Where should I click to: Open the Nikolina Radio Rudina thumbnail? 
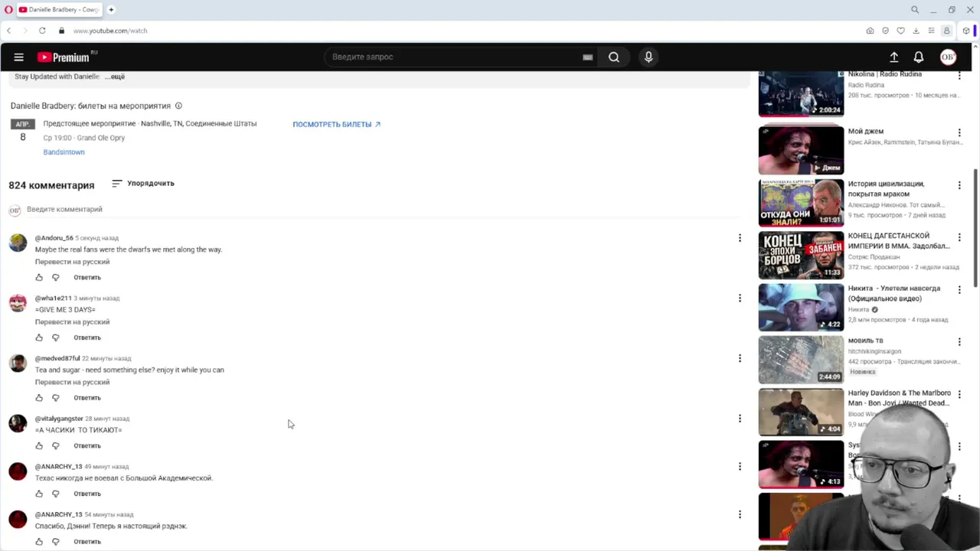coord(801,93)
